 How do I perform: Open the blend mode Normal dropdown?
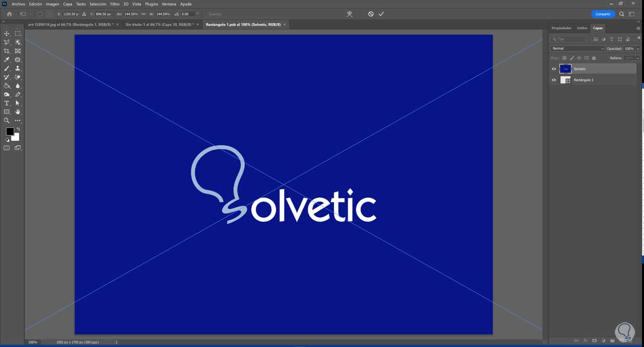(x=578, y=49)
